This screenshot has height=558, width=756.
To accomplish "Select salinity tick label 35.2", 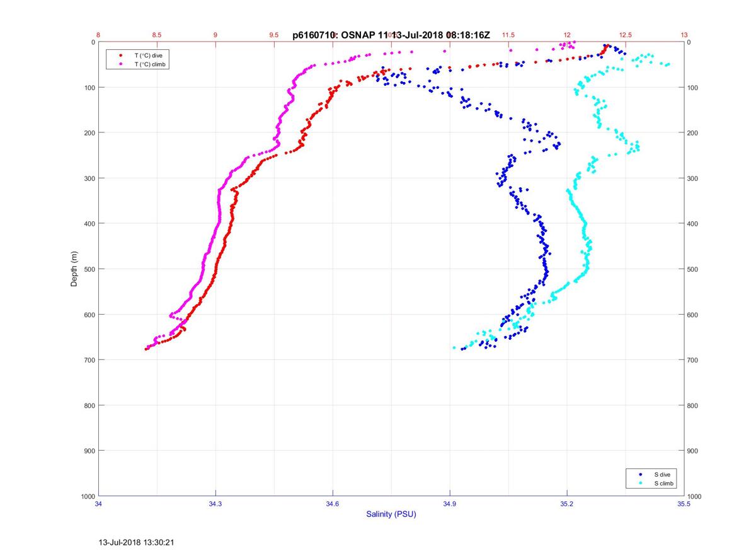I will pyautogui.click(x=567, y=504).
